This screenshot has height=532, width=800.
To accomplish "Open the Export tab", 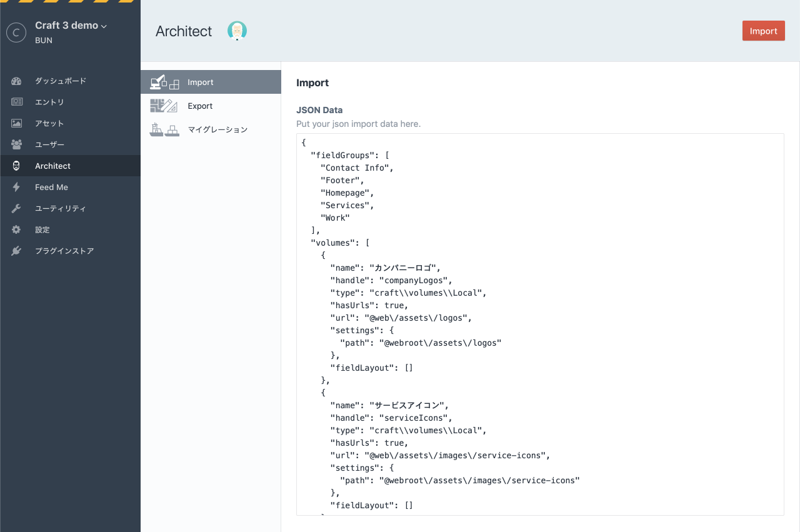I will (200, 106).
